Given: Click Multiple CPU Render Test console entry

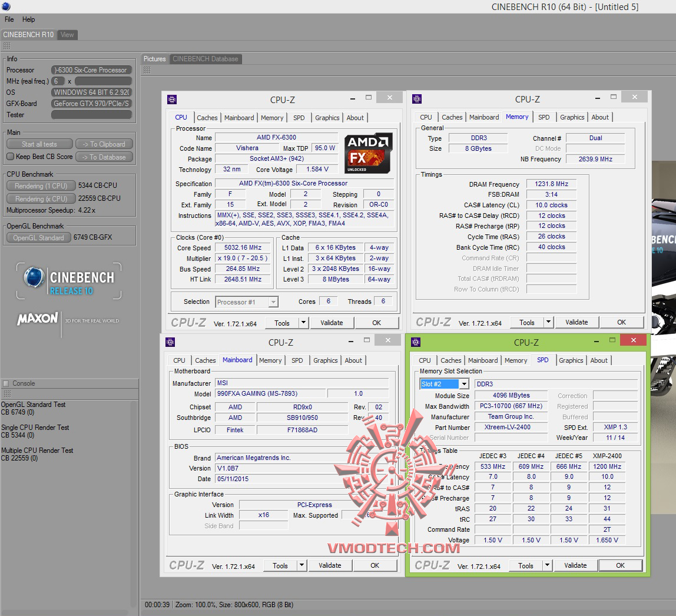Looking at the screenshot, I should click(37, 454).
